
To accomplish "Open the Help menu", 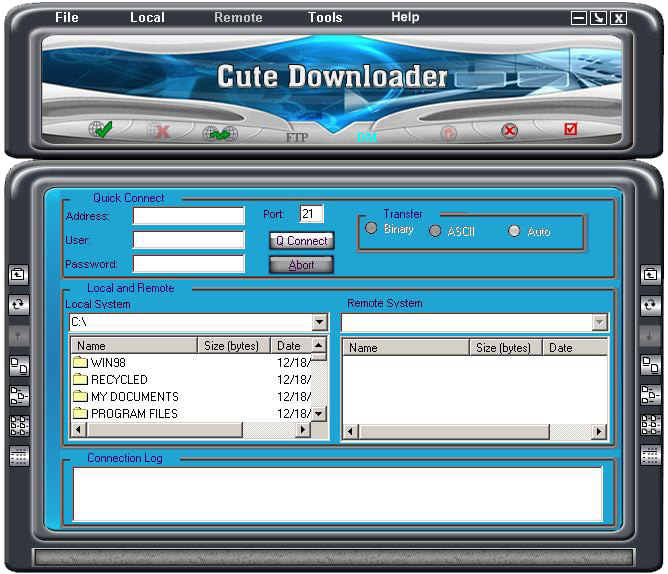I will coord(405,17).
